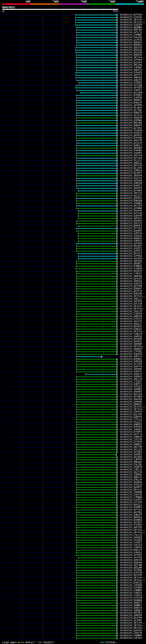The image size is (146, 644).
Task: Click the shortened cyan alignment bar for UniRef100_Q012A9
Action: 99,93
